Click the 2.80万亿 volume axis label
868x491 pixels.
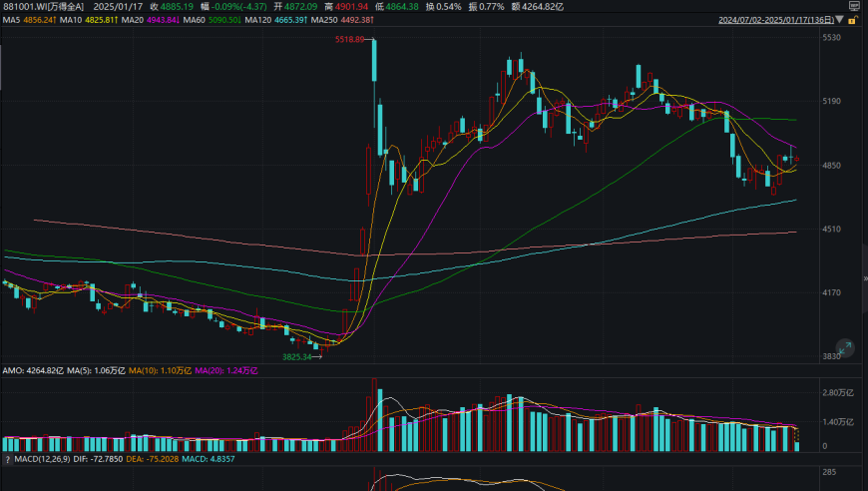pyautogui.click(x=837, y=392)
